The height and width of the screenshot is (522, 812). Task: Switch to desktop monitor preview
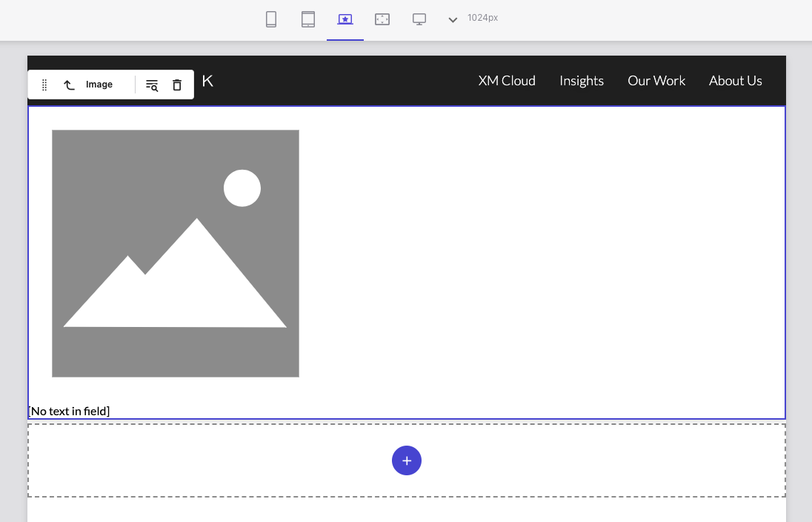(419, 19)
